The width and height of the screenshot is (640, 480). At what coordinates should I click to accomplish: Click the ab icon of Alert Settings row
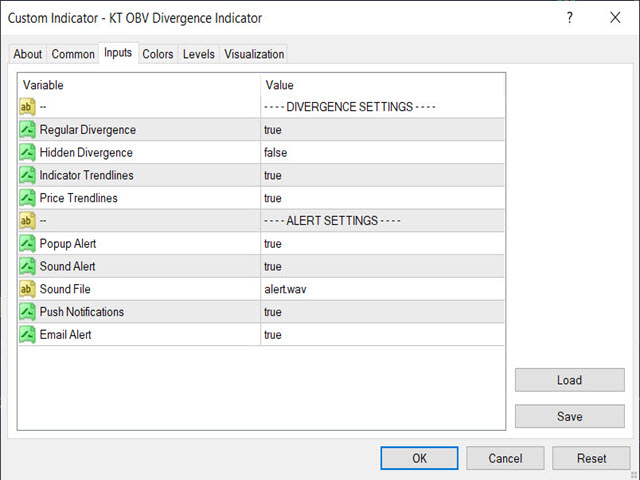coord(27,221)
